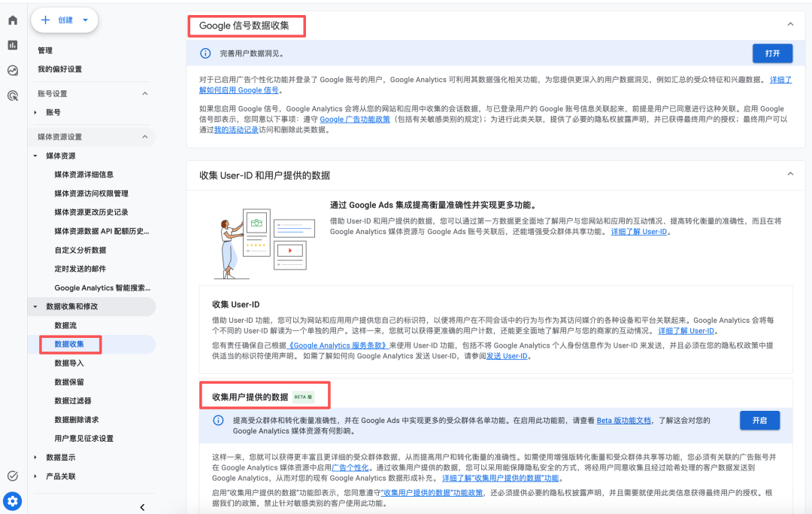Open 媒体资源更改历史记录
The height and width of the screenshot is (514, 812).
pyautogui.click(x=91, y=212)
